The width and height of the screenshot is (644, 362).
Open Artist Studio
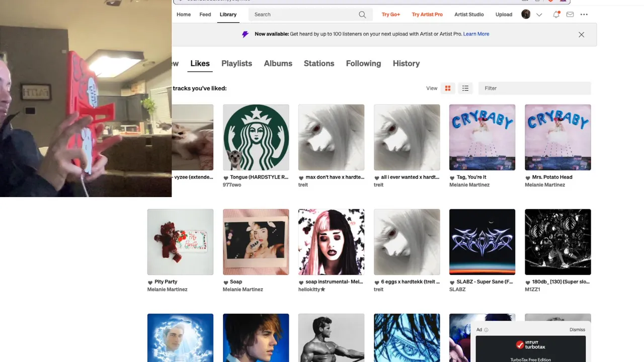pos(469,15)
